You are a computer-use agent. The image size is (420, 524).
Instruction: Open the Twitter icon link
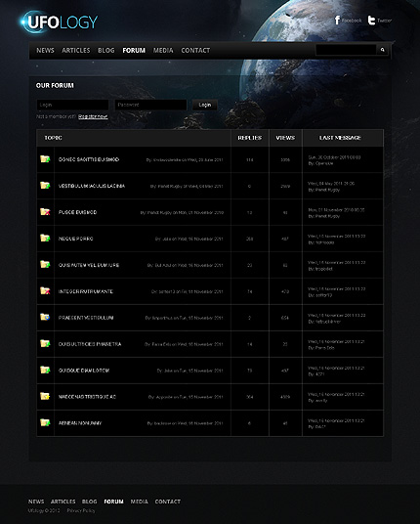click(371, 21)
